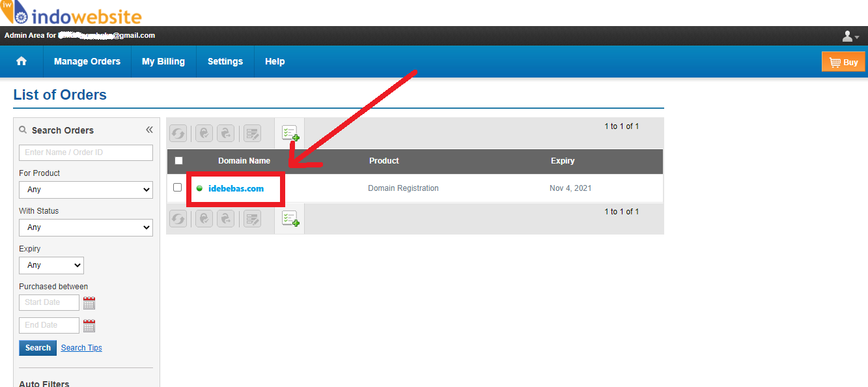Screen dimensions: 868x387
Task: Click the bottom add-to-list green plus icon
Action: click(x=290, y=219)
